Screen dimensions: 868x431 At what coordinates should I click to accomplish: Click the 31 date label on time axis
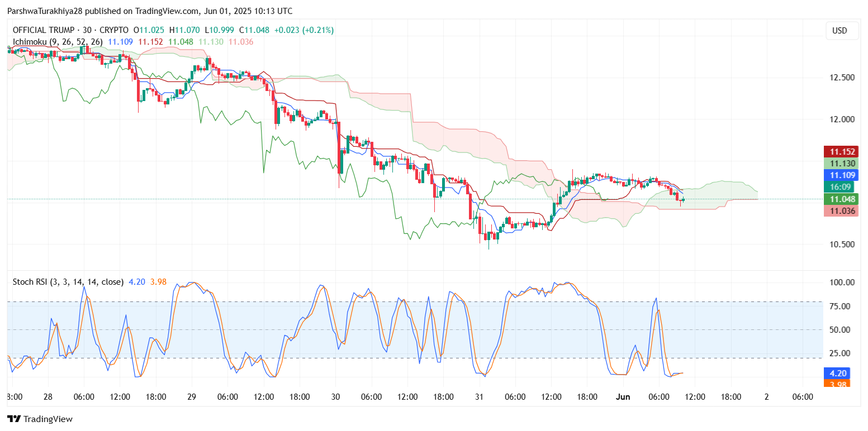(x=479, y=396)
